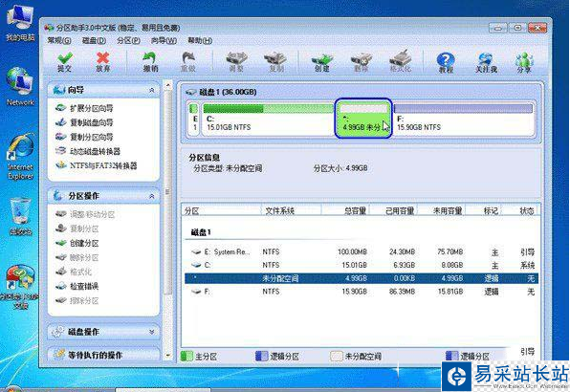The height and width of the screenshot is (392, 570).
Task: Select the E partition block in the disk map
Action: click(x=194, y=119)
